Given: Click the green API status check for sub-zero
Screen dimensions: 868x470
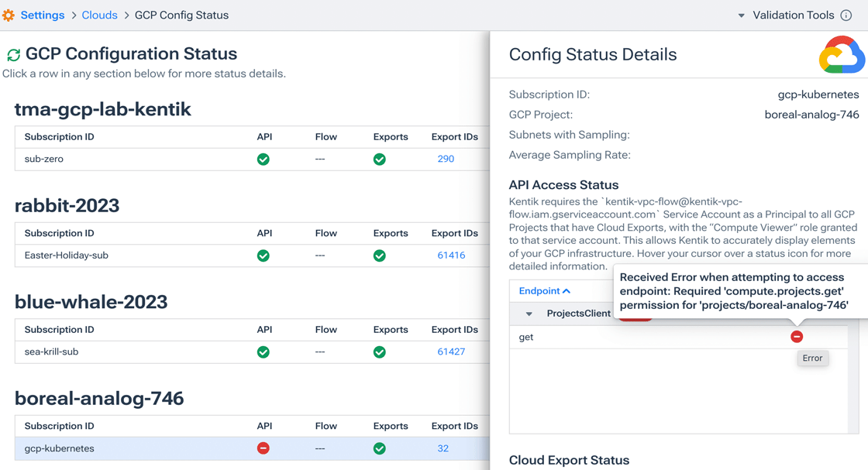Looking at the screenshot, I should [263, 159].
